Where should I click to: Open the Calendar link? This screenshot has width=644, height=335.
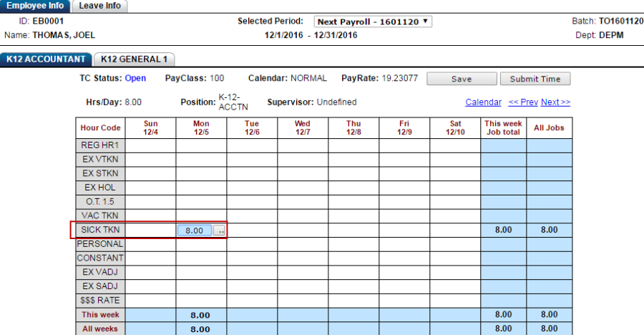point(483,102)
